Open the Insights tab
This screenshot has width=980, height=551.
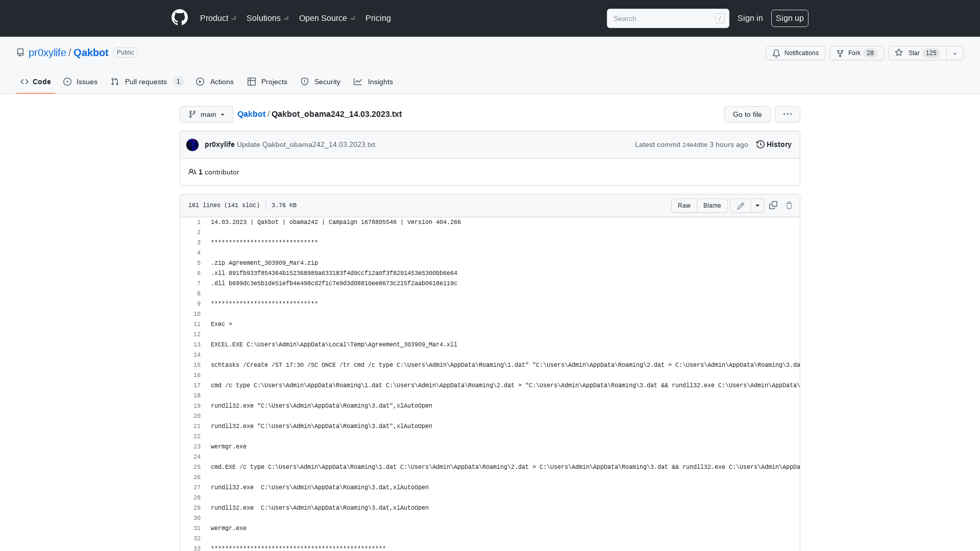(374, 82)
